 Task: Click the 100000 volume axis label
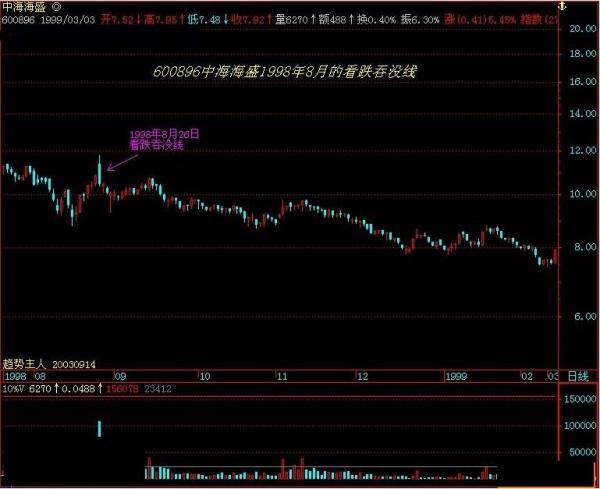(x=580, y=426)
